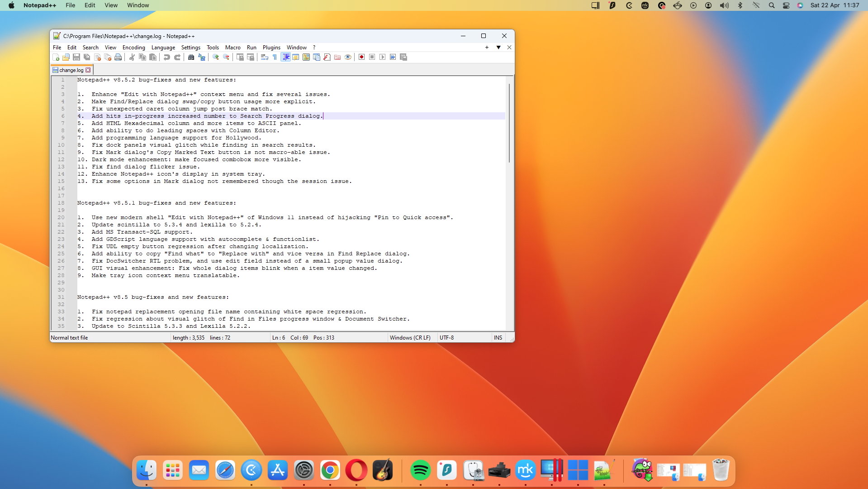Toggle Show All Characters pilcrow icon
The height and width of the screenshot is (489, 868).
point(275,57)
